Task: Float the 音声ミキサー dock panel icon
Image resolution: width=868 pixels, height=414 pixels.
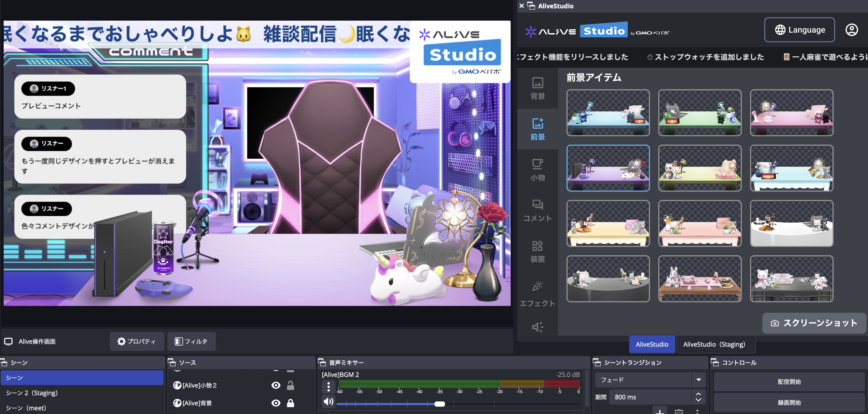Action: coord(322,362)
